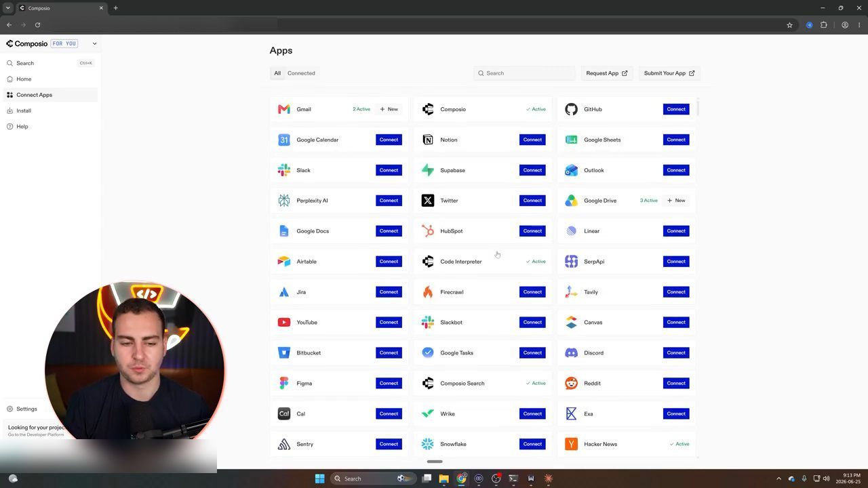Click the Request App button

point(607,73)
